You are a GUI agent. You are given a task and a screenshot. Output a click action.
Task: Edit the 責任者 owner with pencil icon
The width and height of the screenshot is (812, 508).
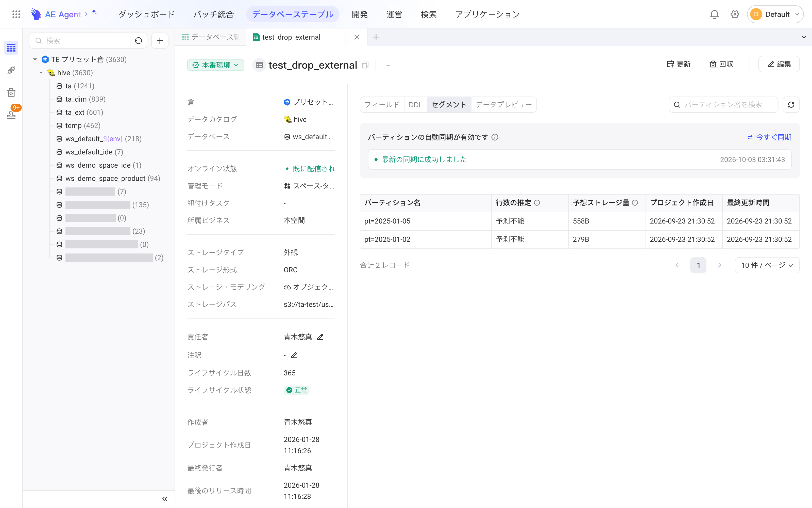(320, 337)
